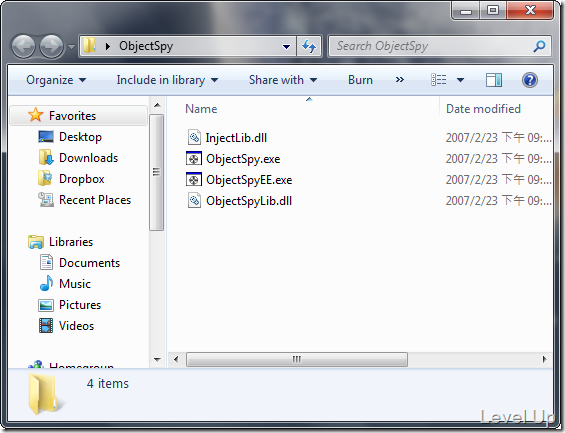Focus the Search ObjectSpy field
The width and height of the screenshot is (565, 433).
pos(440,46)
